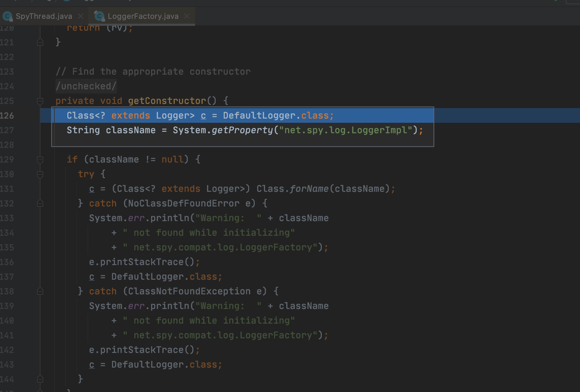Click NoClassDefFoundError in the catch clause
Image resolution: width=580 pixels, height=392 pixels.
coord(184,203)
